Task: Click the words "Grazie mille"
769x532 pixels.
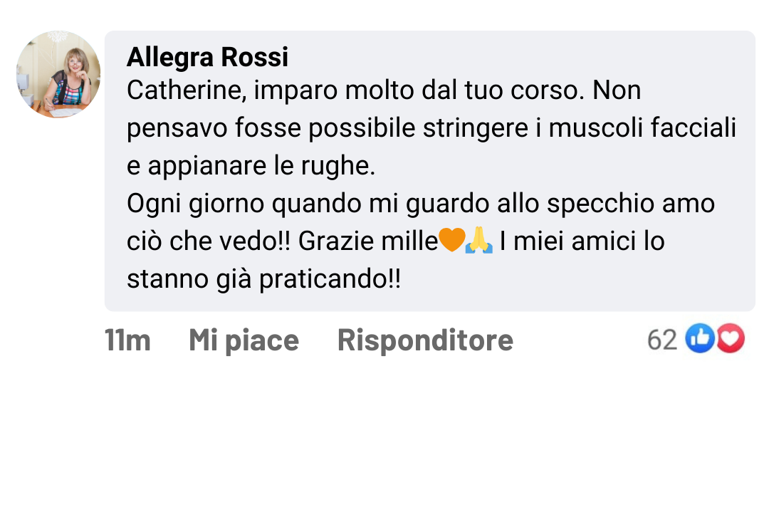Action: pos(367,241)
